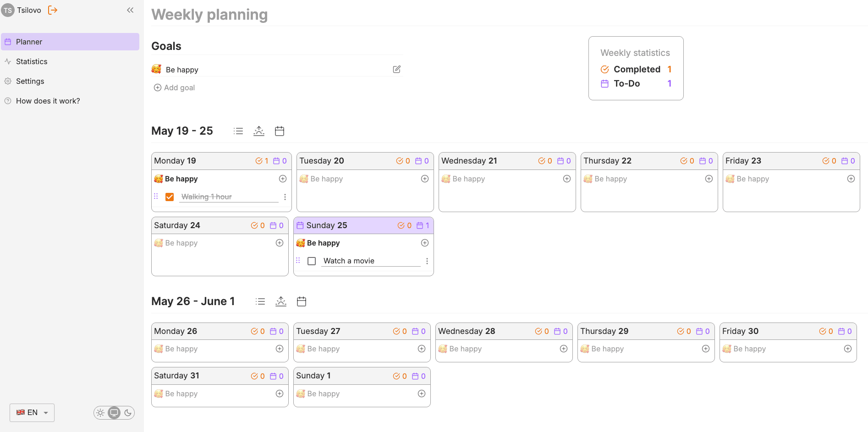
Task: Add task to Be happy on Friday 23
Action: (851, 179)
